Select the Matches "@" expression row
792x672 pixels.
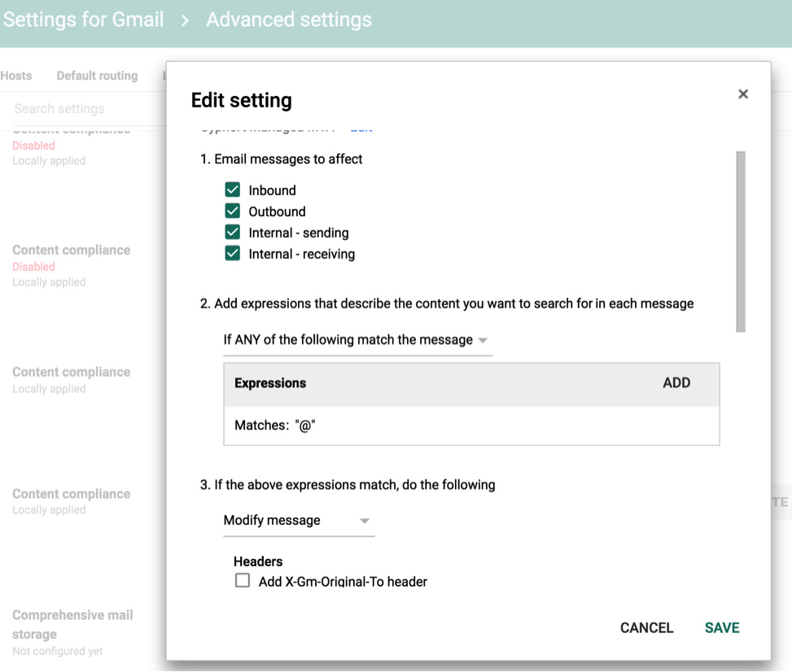click(x=471, y=425)
